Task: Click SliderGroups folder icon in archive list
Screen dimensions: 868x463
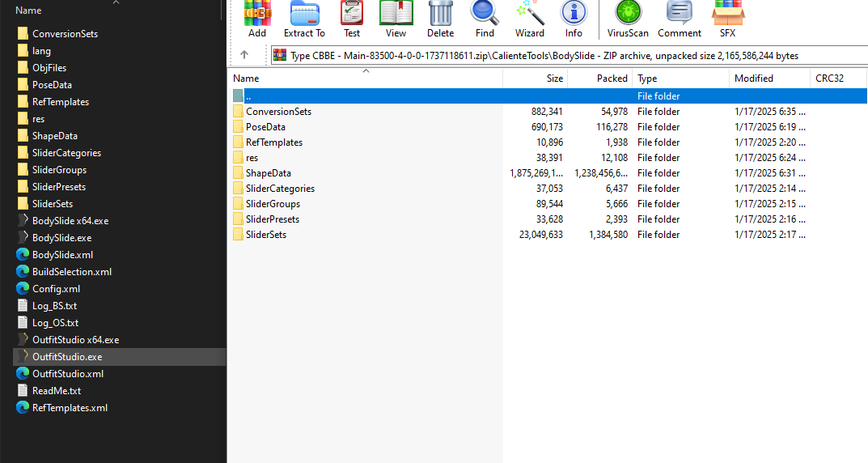Action: (x=238, y=204)
